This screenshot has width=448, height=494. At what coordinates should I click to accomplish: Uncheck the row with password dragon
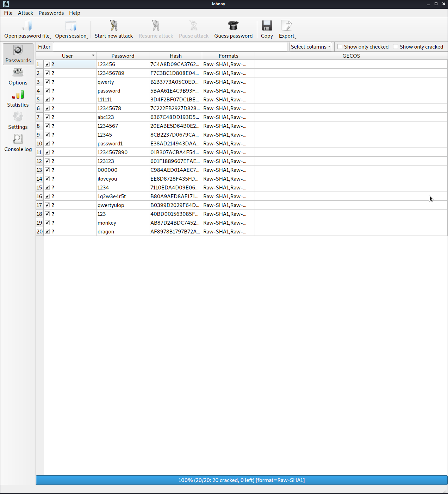click(x=47, y=231)
